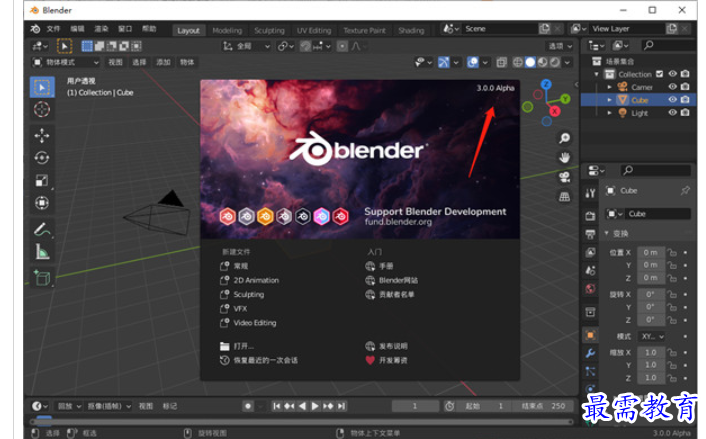The image size is (706, 439).
Task: Create new VFX file from splash
Action: click(234, 309)
